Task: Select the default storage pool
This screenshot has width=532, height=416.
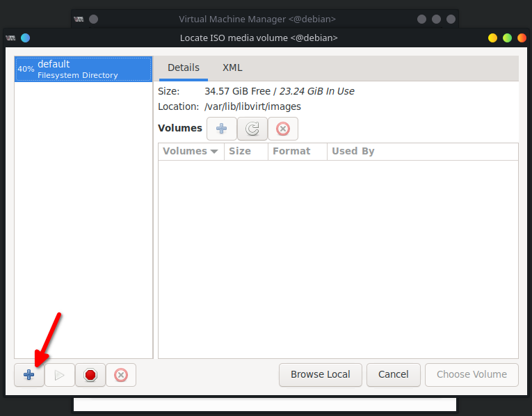Action: (83, 69)
